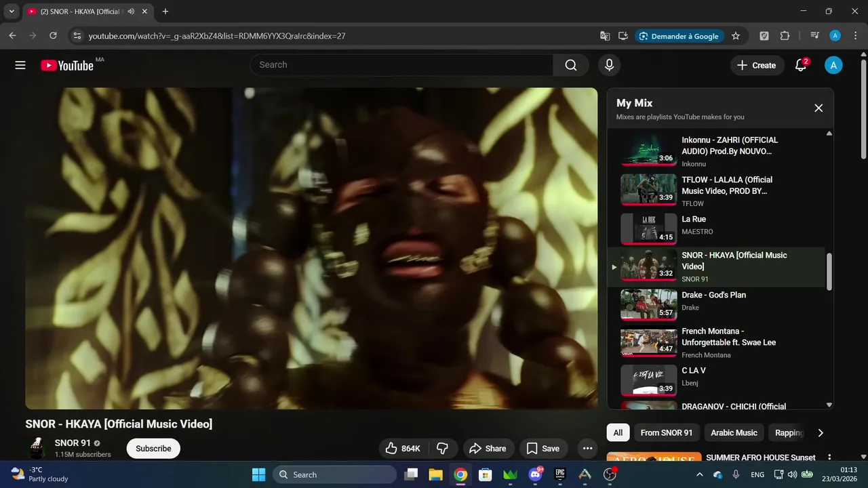Viewport: 868px width, 488px height.
Task: Open SUMMER AFRO HOUSE Sunset recommendation
Action: coord(761,457)
